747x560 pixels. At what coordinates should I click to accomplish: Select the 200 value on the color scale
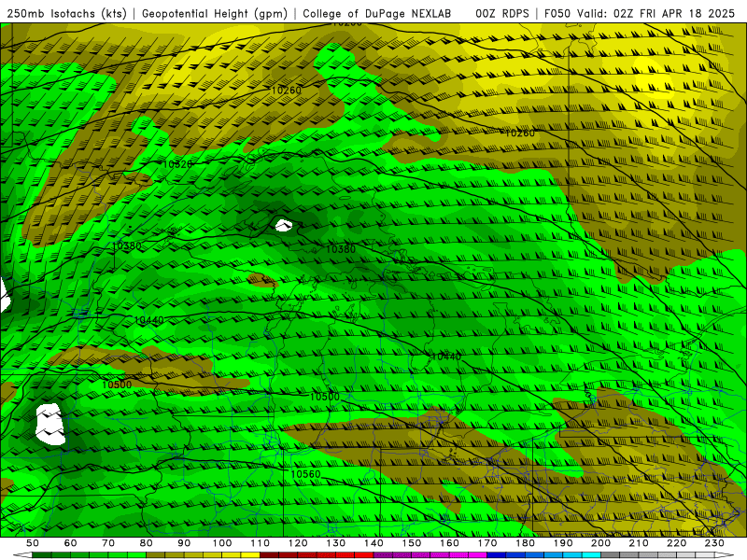coord(600,543)
